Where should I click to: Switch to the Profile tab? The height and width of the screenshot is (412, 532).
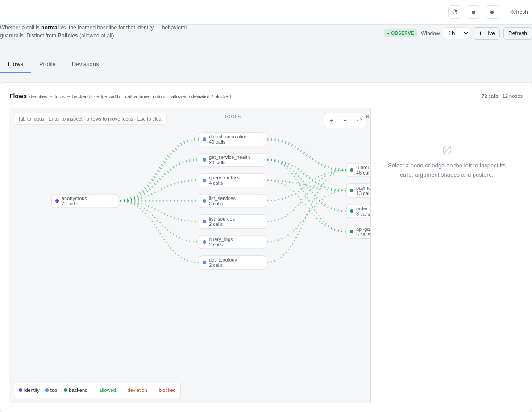[47, 64]
